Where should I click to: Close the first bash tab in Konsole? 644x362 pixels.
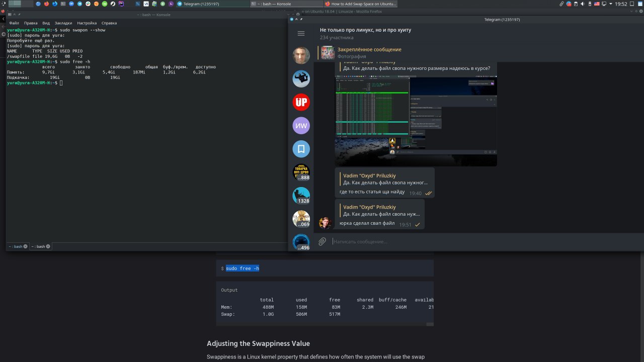click(x=25, y=246)
